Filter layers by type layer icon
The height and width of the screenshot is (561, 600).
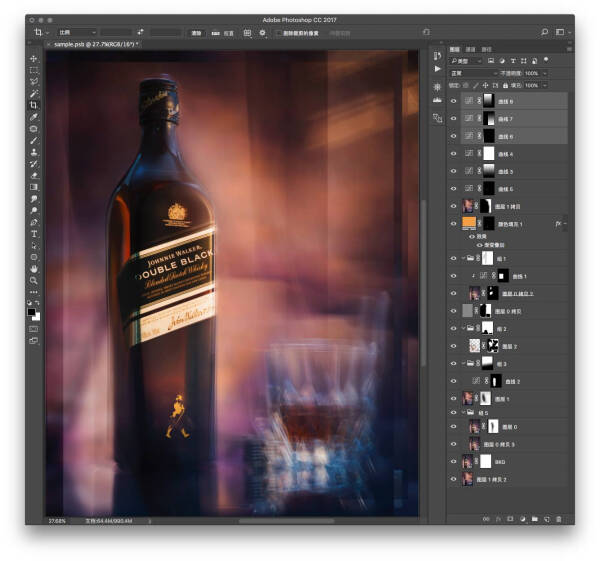tap(513, 61)
